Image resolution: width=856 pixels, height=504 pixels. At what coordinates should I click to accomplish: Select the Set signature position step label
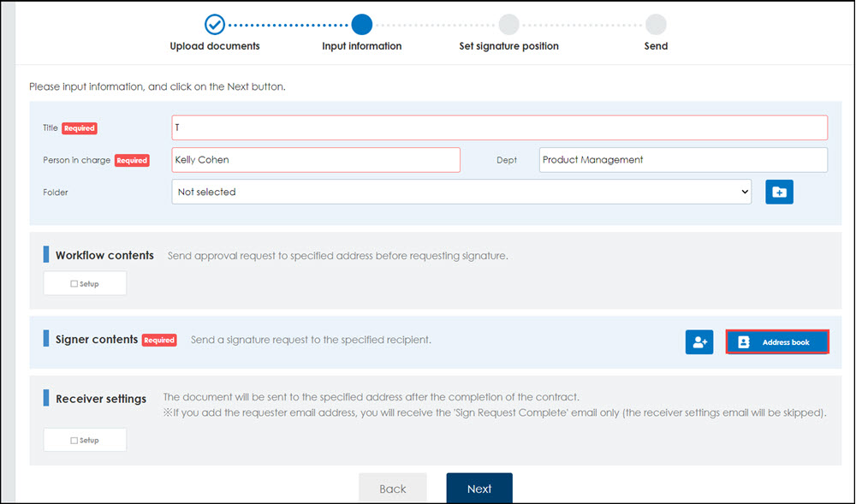(508, 46)
